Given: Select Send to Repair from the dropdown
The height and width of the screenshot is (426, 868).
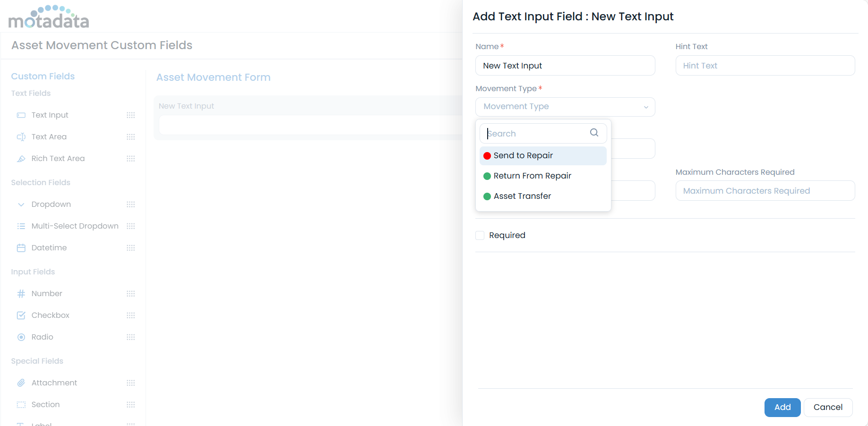Looking at the screenshot, I should click(523, 155).
